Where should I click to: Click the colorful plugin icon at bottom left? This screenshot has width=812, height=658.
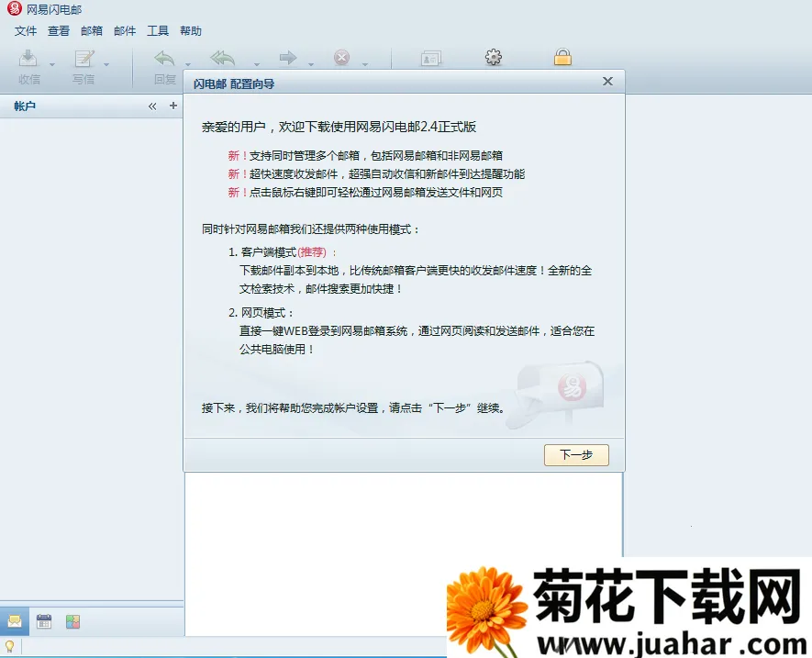coord(72,621)
